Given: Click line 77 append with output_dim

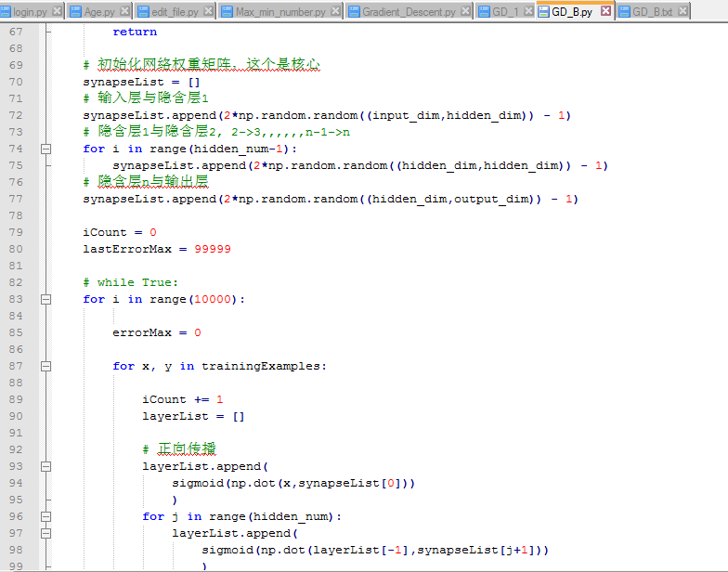Looking at the screenshot, I should click(331, 199).
